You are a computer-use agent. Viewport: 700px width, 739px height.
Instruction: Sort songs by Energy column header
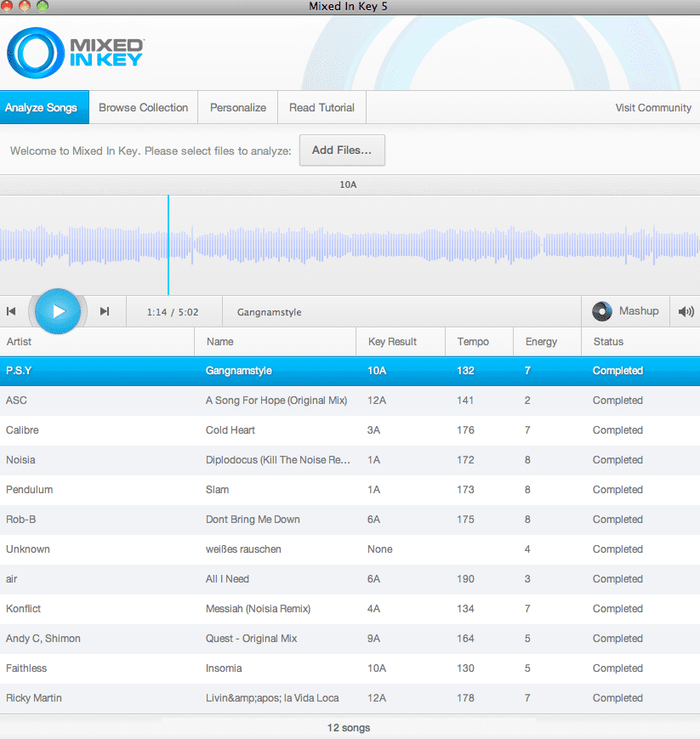pos(541,342)
